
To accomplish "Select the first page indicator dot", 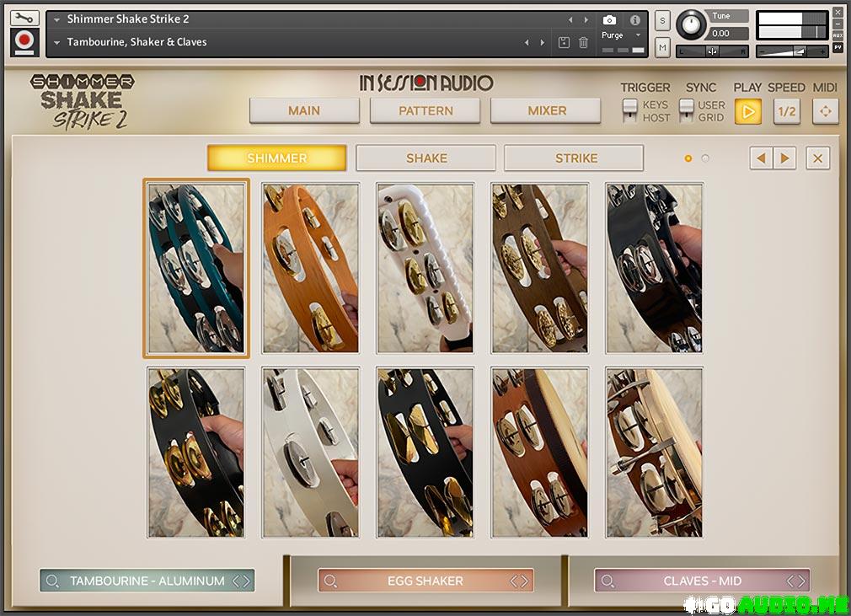I will pos(688,158).
